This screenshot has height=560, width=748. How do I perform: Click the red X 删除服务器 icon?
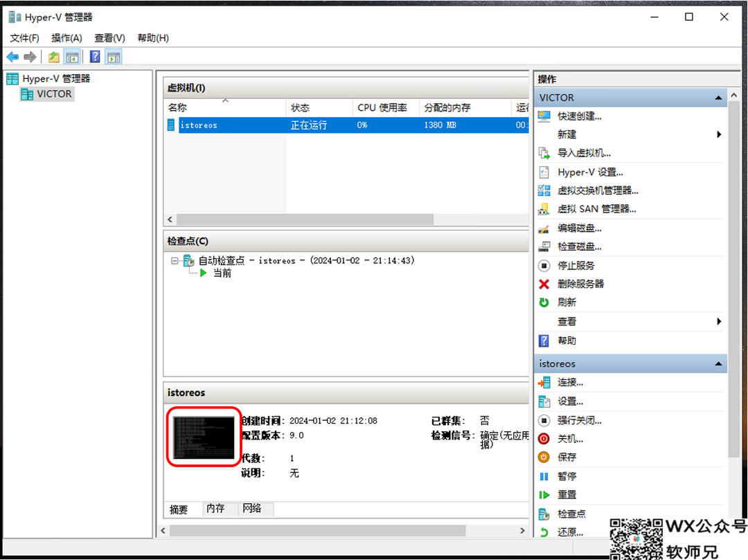(x=544, y=284)
